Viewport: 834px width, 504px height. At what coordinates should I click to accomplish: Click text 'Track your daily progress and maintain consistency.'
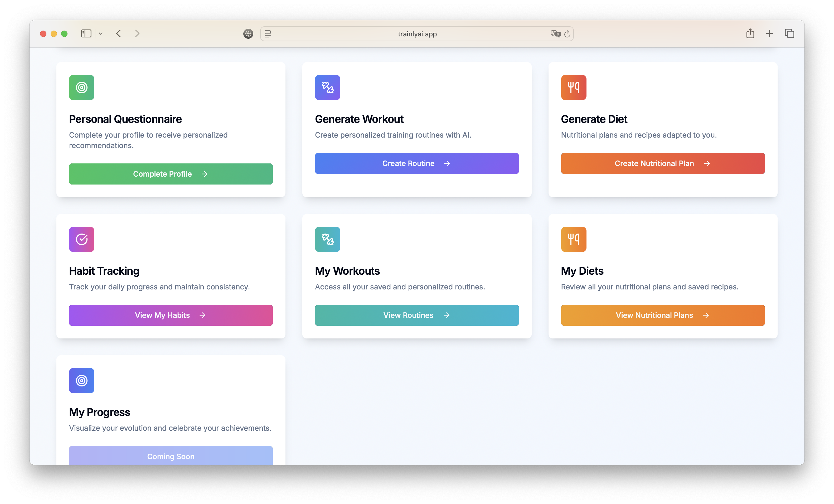click(159, 287)
